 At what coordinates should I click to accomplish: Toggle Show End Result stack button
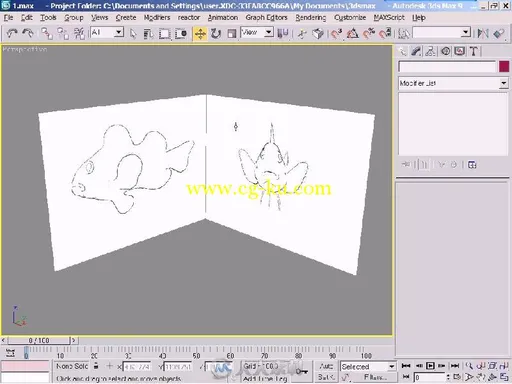pos(424,164)
